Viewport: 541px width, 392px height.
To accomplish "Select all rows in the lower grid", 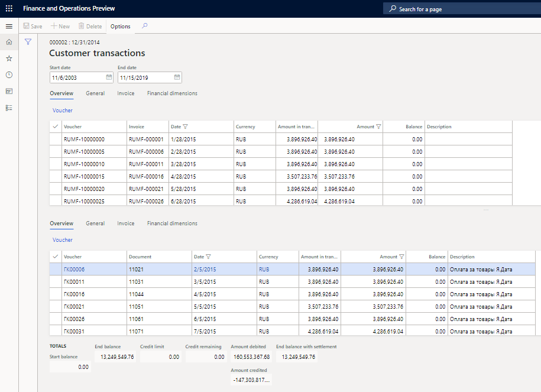I will [55, 257].
